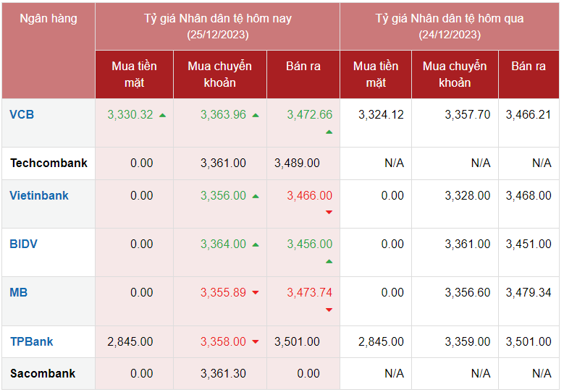This screenshot has width=564, height=392.
Task: Click green up arrow beside VCB 3,330.32
Action: (x=162, y=115)
